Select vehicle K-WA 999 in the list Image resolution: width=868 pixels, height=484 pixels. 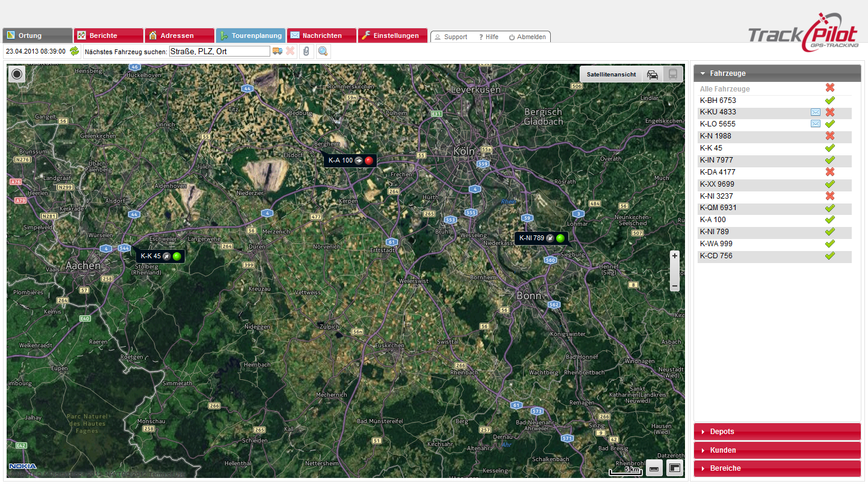pyautogui.click(x=716, y=244)
